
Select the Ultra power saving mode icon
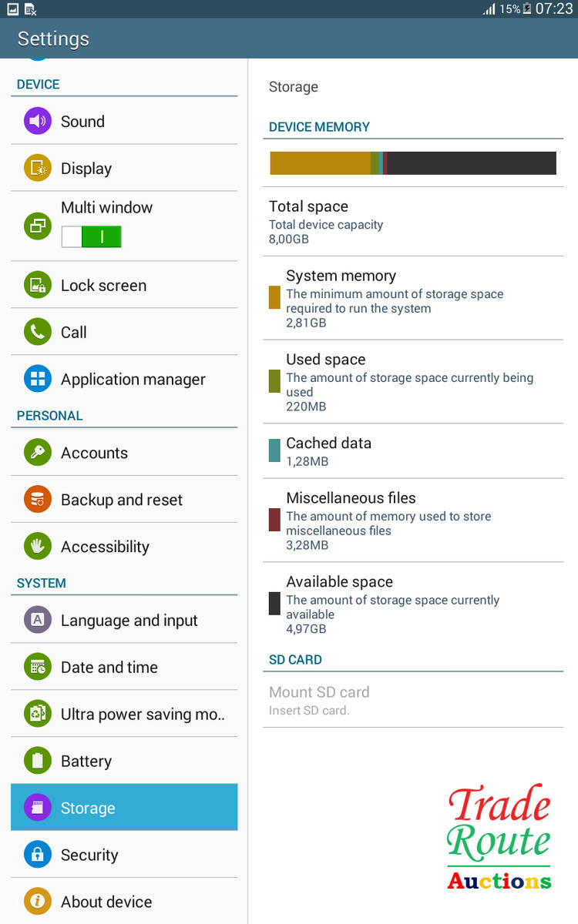point(37,714)
